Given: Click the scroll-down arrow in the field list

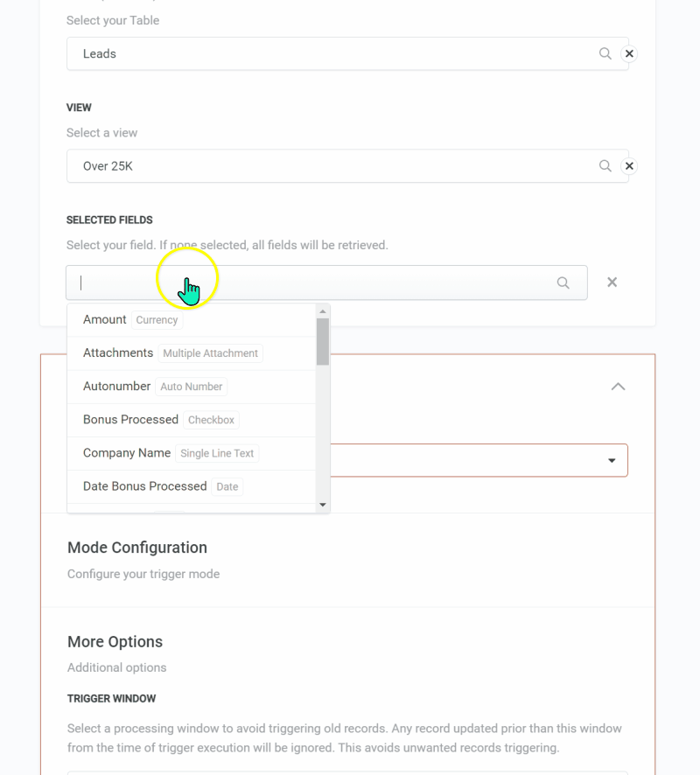Looking at the screenshot, I should (322, 503).
